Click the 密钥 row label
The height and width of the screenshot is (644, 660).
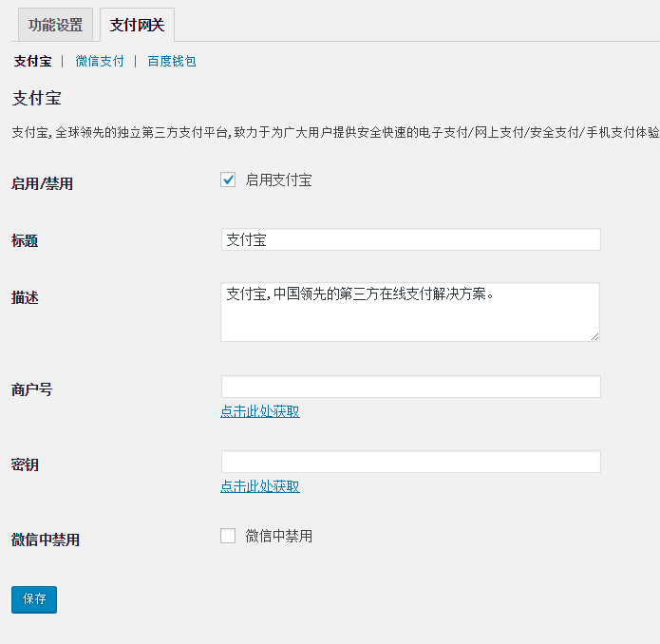25,464
